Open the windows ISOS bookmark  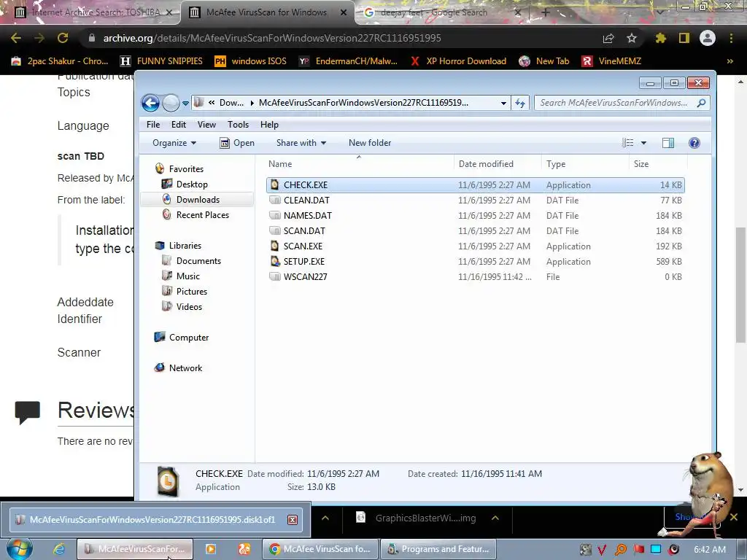(x=251, y=61)
